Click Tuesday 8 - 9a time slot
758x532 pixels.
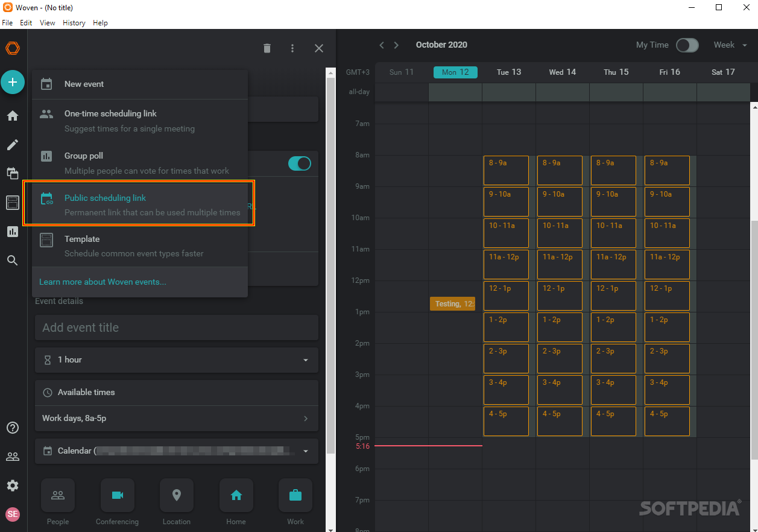coord(506,171)
